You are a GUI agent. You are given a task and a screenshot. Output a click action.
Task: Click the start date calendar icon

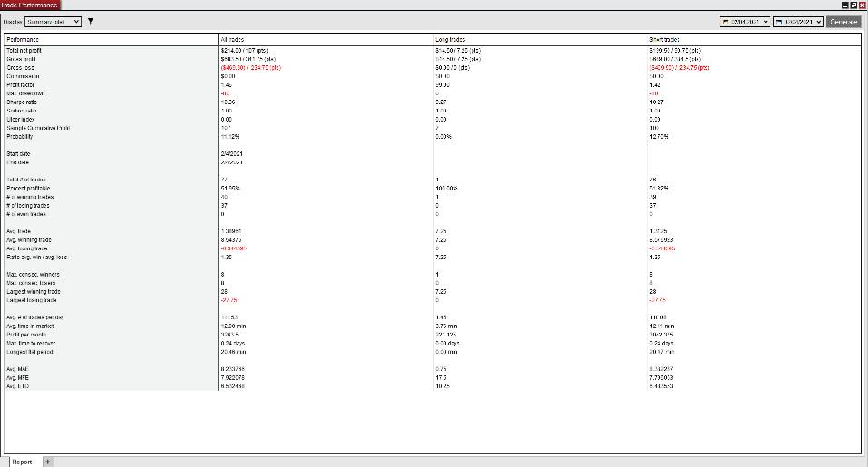point(726,22)
